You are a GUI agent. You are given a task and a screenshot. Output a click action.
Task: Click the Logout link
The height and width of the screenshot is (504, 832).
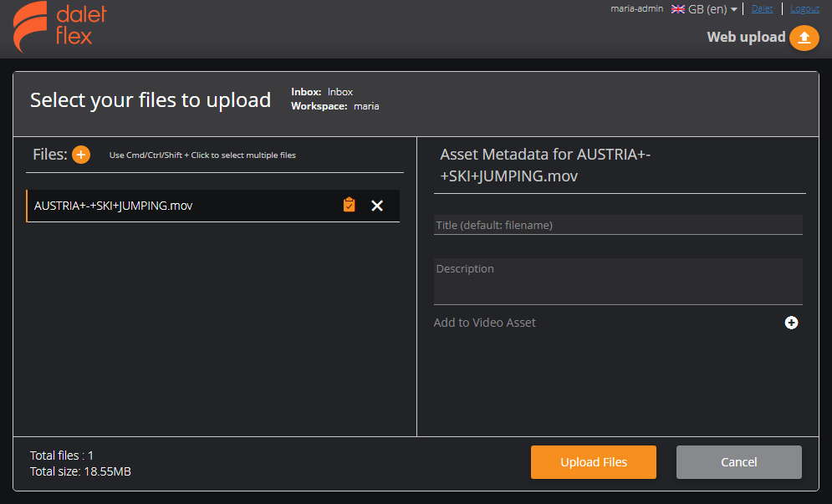point(804,8)
